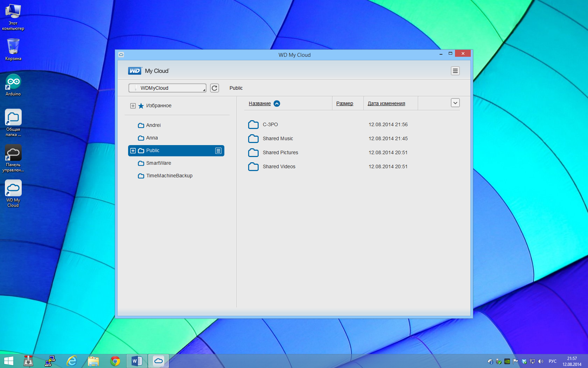Open the network connection tray icon
Image resolution: width=588 pixels, height=368 pixels.
point(532,361)
